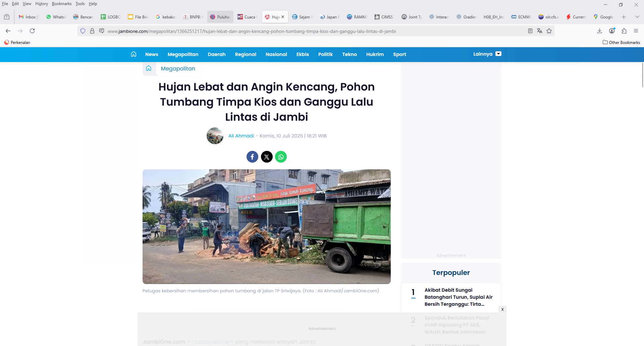Screen dimensions: 644x346
Task: Open the Firefox account icon
Action: pyautogui.click(x=612, y=31)
